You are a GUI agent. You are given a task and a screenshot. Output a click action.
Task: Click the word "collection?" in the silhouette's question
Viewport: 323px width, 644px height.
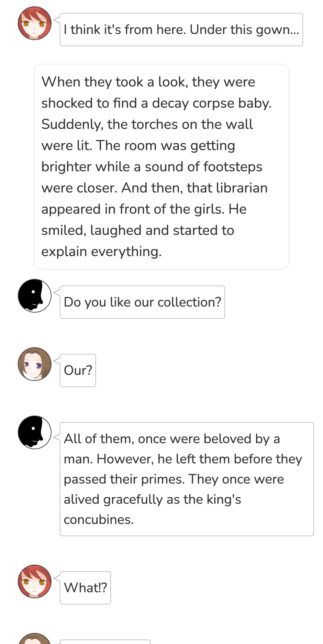[x=189, y=302]
